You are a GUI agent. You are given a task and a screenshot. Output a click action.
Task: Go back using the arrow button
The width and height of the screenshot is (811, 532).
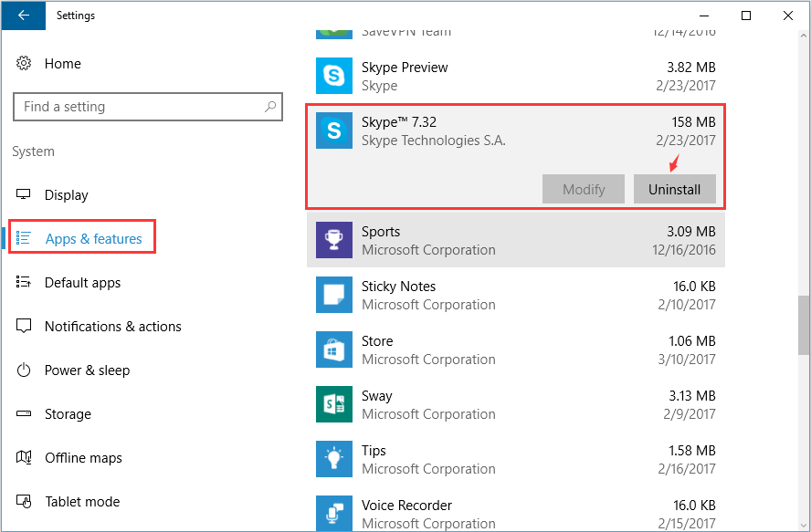tap(23, 16)
